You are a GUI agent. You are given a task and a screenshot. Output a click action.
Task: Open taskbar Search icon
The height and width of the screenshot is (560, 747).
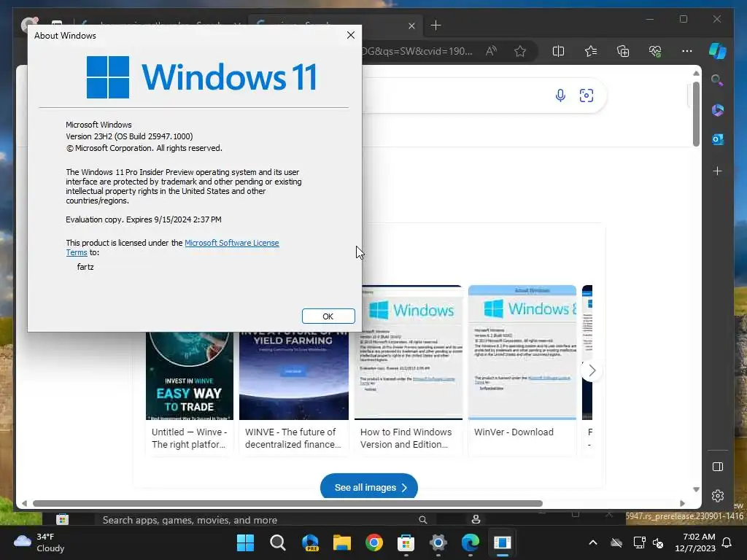click(x=278, y=542)
